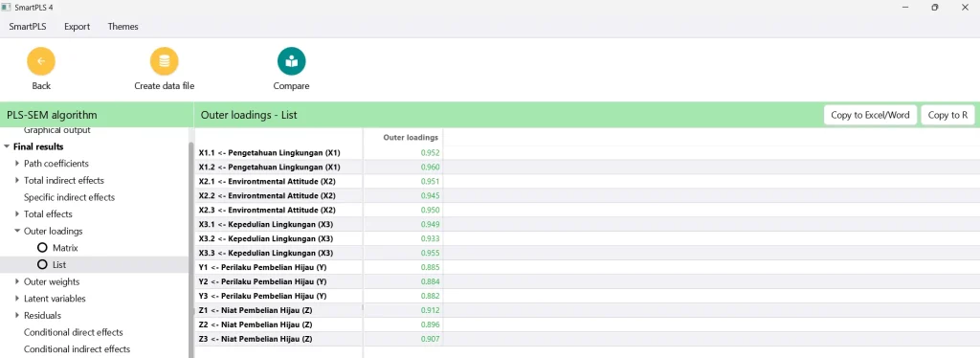Collapse the Outer loadings node
The image size is (980, 358).
click(x=17, y=232)
